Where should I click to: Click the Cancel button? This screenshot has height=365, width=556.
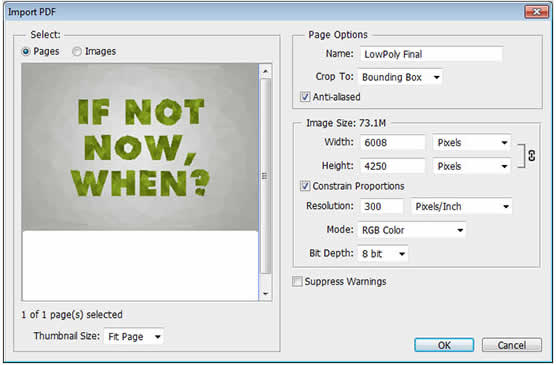512,345
